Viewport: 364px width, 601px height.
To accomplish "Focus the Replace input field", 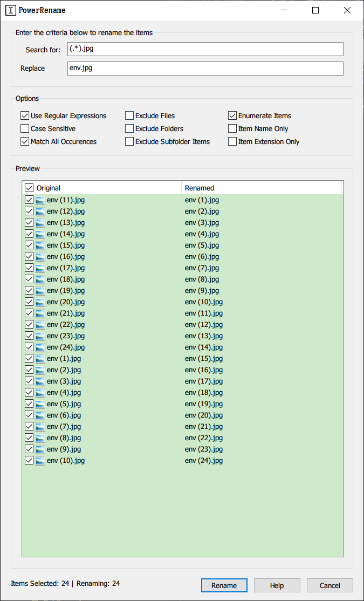I will (205, 68).
